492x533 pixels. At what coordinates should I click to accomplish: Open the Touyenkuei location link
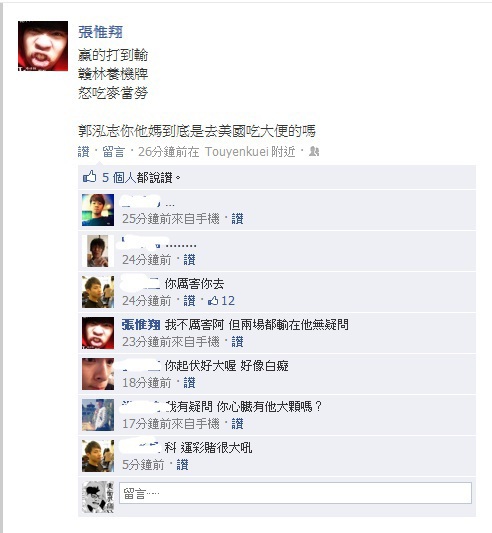pyautogui.click(x=237, y=152)
